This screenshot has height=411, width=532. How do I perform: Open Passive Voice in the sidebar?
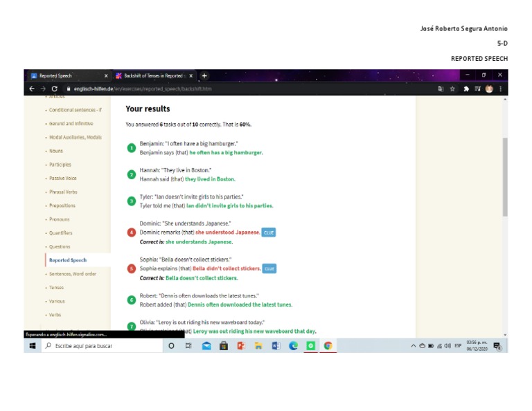62,179
